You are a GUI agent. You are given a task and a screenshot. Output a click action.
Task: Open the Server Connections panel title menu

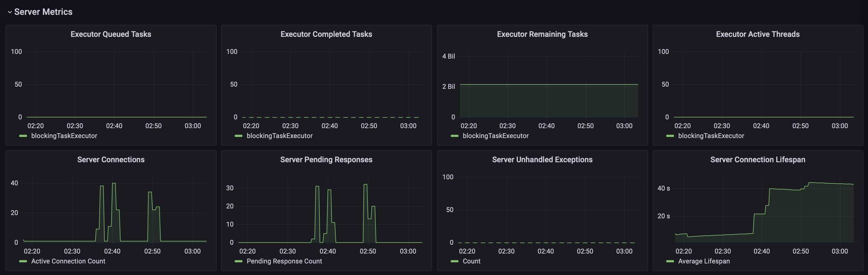(x=110, y=159)
